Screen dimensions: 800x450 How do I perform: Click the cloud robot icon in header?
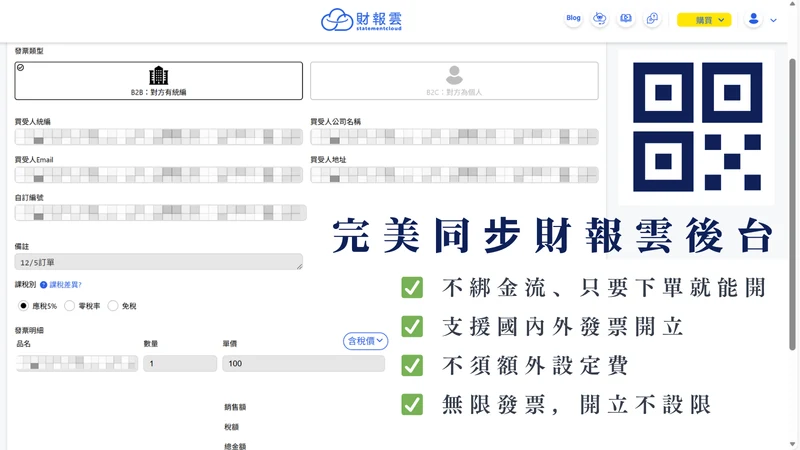pyautogui.click(x=599, y=19)
